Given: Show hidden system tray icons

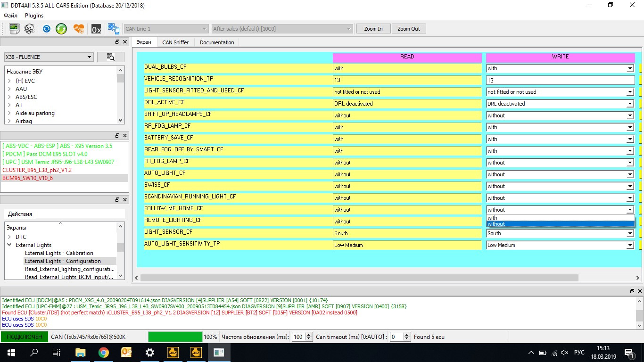Looking at the screenshot, I should (x=531, y=353).
